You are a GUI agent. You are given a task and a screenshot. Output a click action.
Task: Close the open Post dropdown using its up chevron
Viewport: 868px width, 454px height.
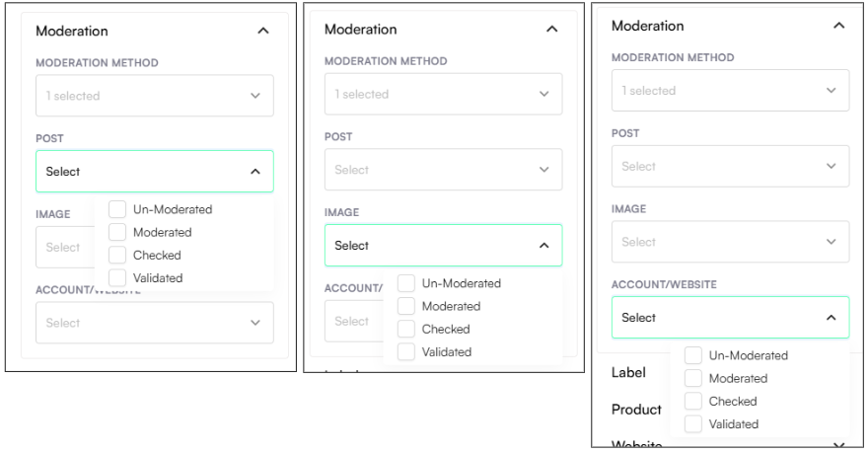click(x=255, y=172)
